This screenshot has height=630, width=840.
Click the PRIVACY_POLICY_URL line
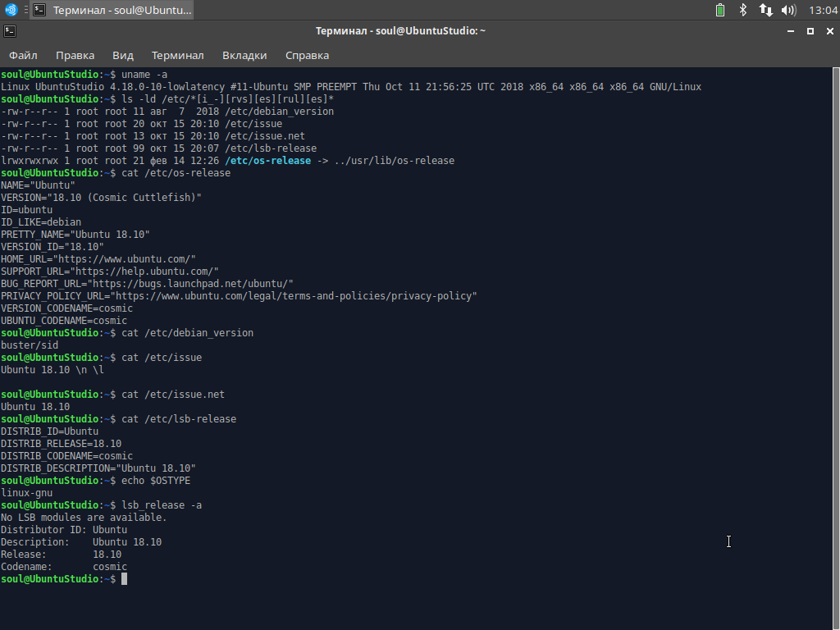pos(239,296)
